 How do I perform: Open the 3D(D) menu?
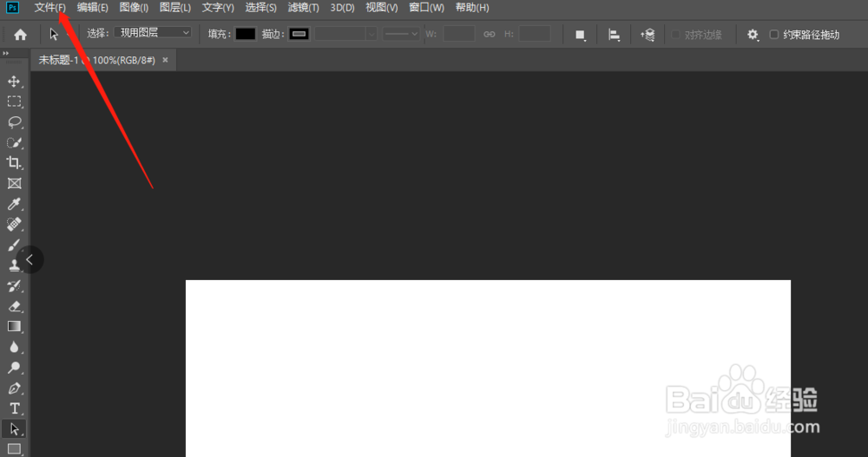click(x=342, y=8)
